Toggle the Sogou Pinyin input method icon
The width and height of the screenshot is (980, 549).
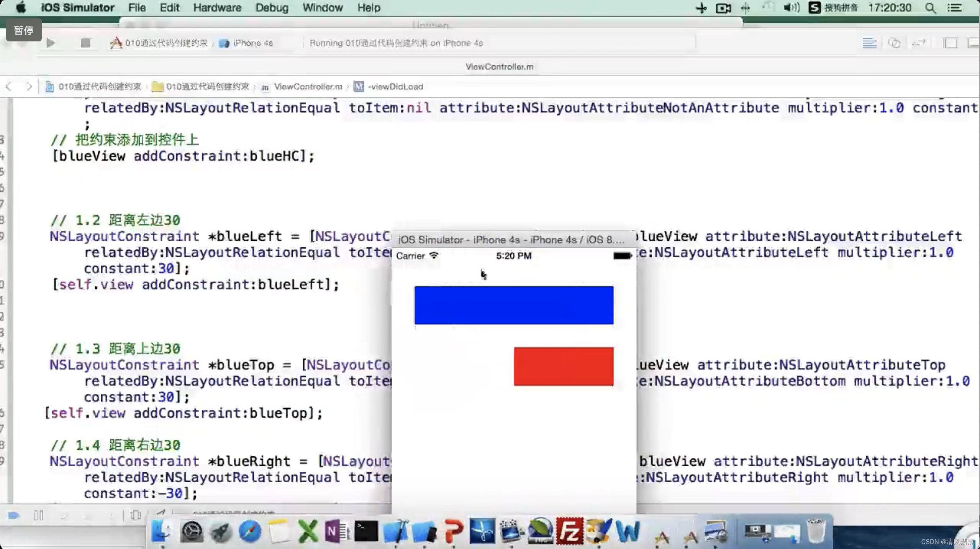[x=814, y=8]
